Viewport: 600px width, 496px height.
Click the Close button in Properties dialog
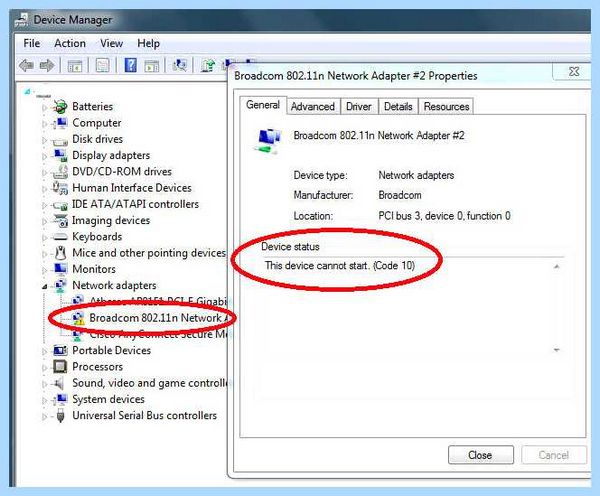coord(481,455)
